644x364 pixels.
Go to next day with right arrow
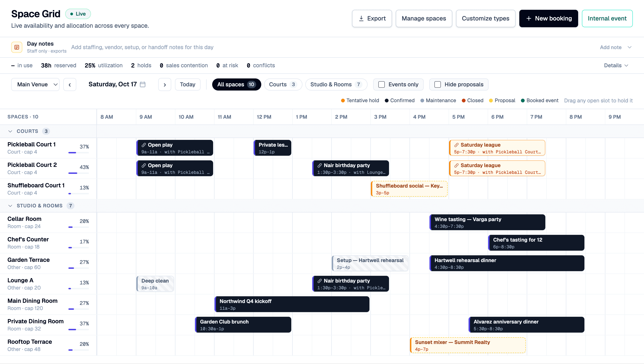coord(164,84)
